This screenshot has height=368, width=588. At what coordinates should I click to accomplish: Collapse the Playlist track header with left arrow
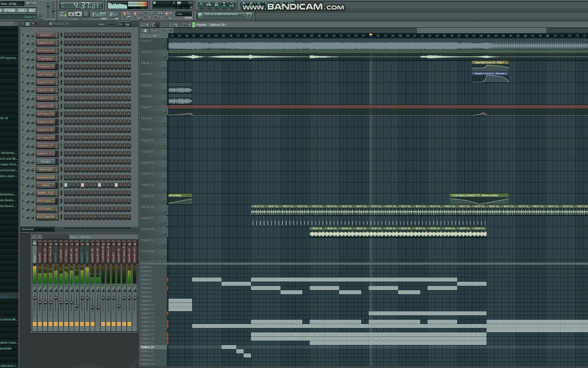click(171, 31)
